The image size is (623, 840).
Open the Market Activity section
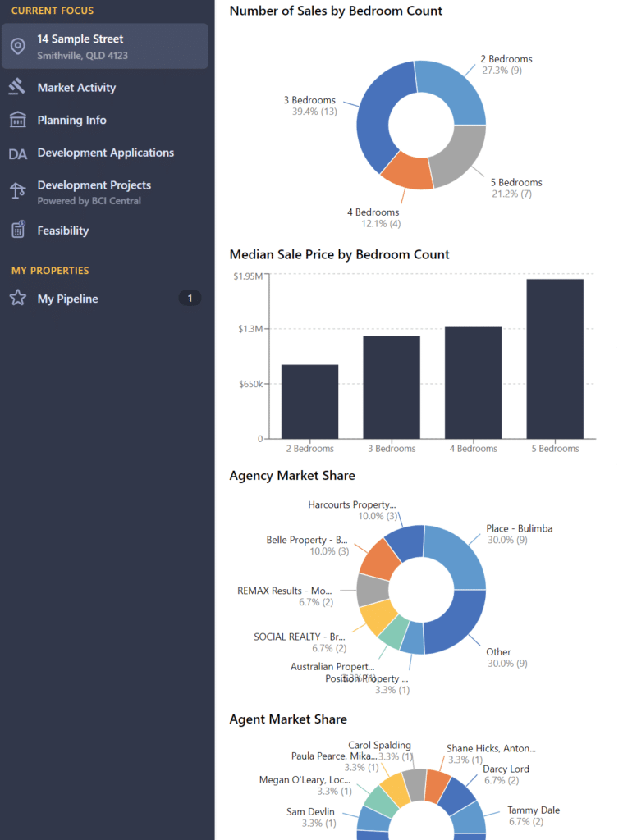(76, 88)
